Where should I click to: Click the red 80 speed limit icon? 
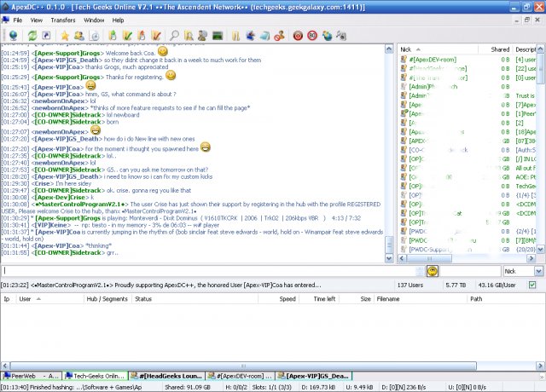coord(312,36)
